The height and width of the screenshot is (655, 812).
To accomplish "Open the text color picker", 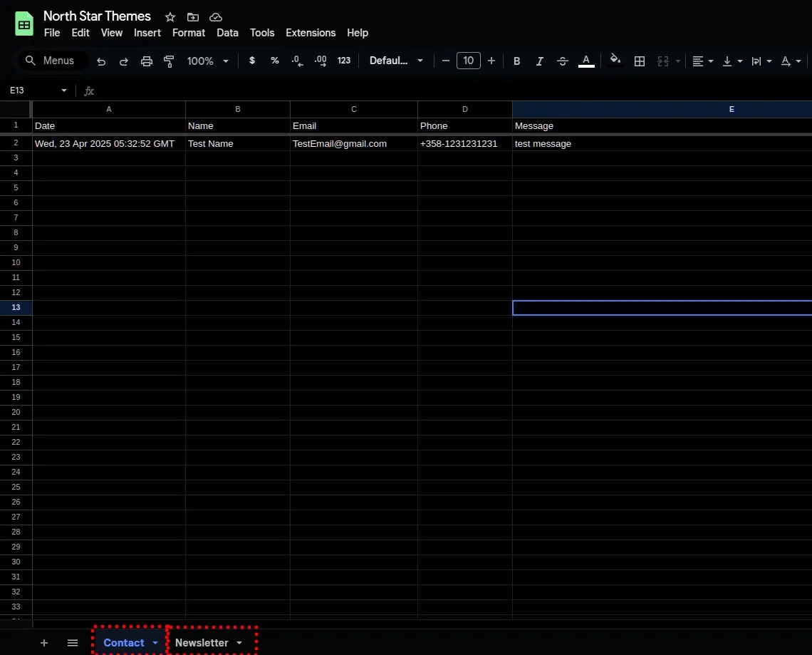I will click(x=586, y=61).
